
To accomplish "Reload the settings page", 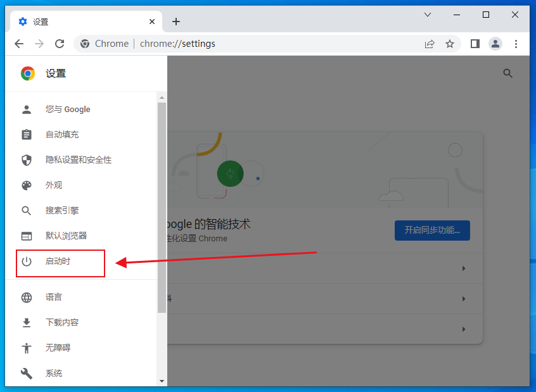I will click(x=60, y=44).
